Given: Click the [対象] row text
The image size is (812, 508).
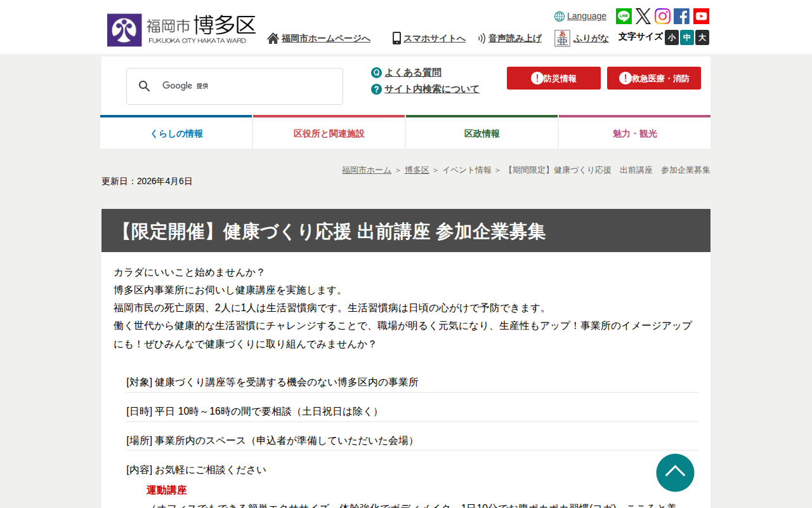Looking at the screenshot, I should pos(272,382).
